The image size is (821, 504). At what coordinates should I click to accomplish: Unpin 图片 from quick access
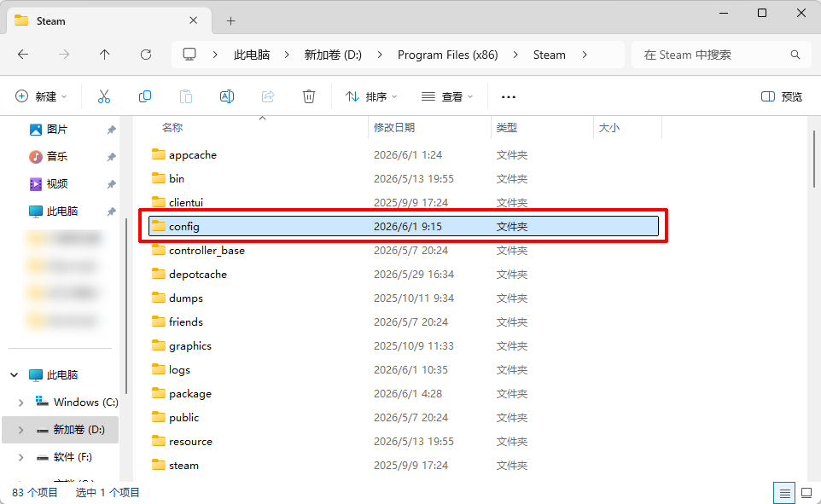point(111,130)
